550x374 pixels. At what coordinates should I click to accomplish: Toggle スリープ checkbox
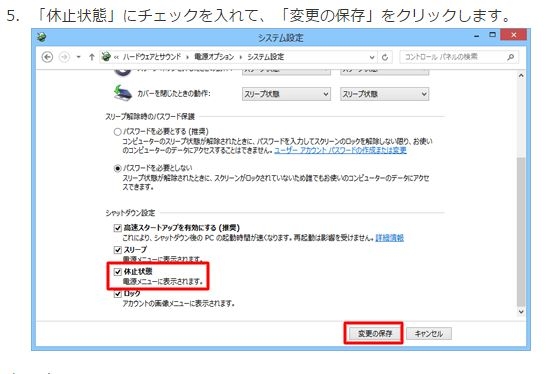tap(118, 250)
